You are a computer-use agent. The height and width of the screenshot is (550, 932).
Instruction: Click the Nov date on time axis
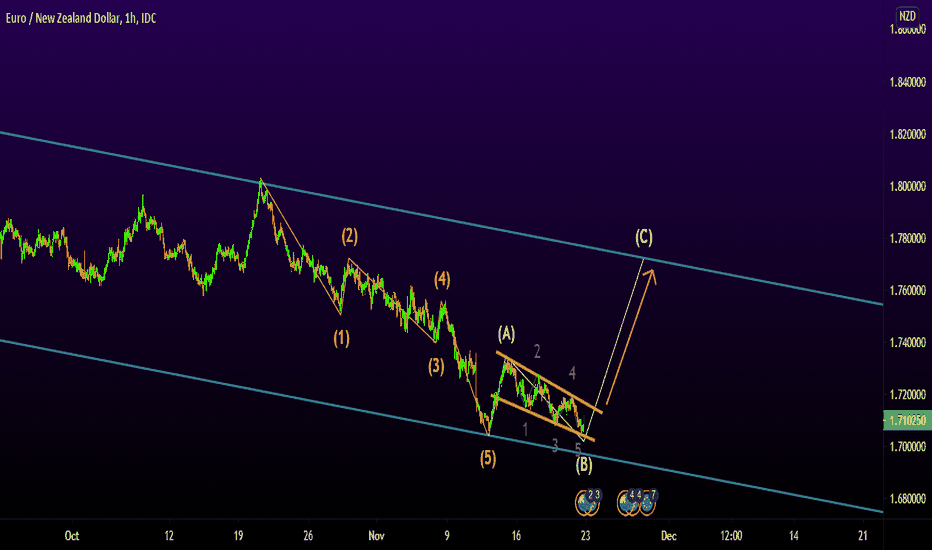pyautogui.click(x=376, y=536)
